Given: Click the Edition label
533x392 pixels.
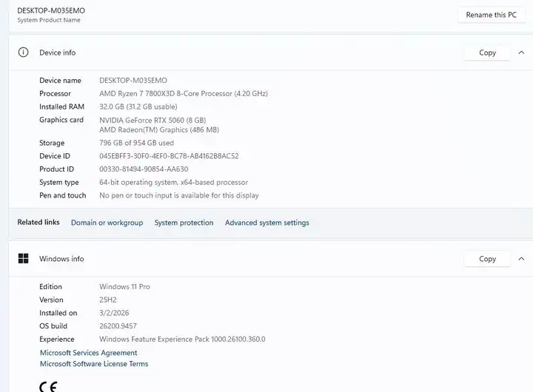Looking at the screenshot, I should point(50,287).
